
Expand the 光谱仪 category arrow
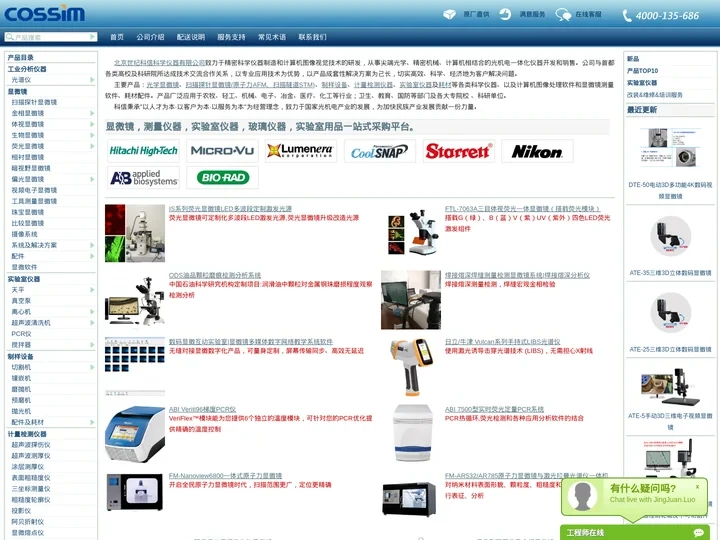click(92, 80)
